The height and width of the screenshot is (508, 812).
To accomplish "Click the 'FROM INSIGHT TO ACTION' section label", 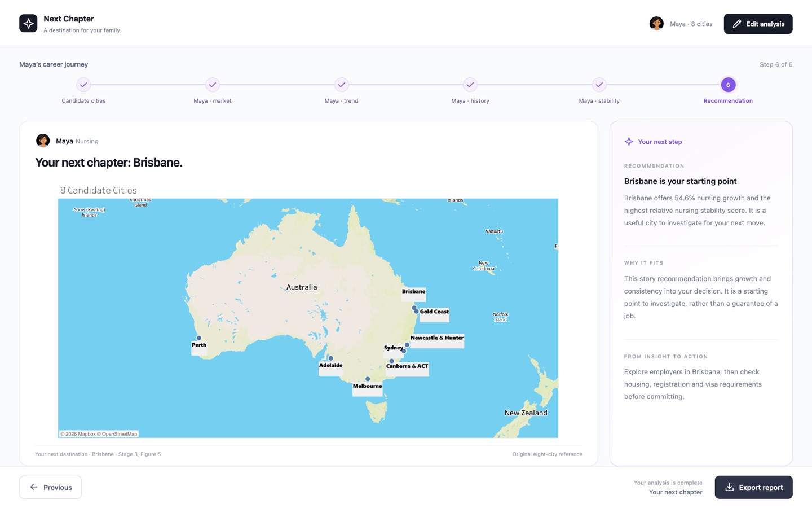I will point(666,357).
